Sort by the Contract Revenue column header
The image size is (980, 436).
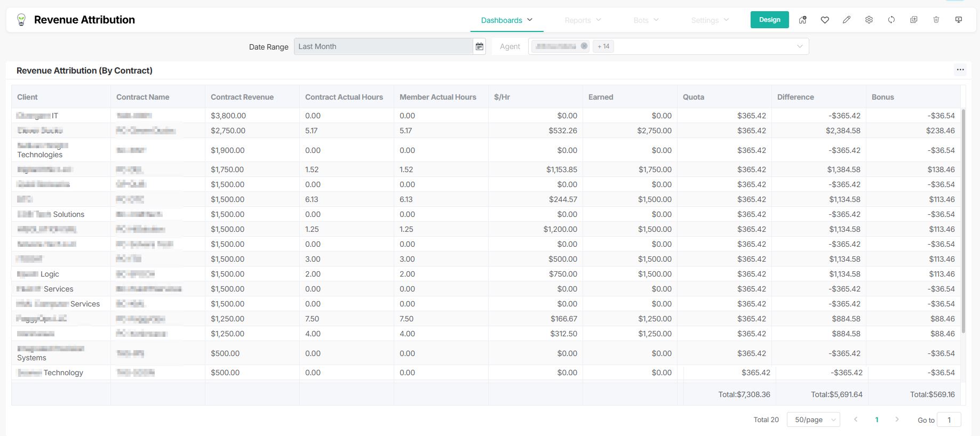pyautogui.click(x=242, y=97)
